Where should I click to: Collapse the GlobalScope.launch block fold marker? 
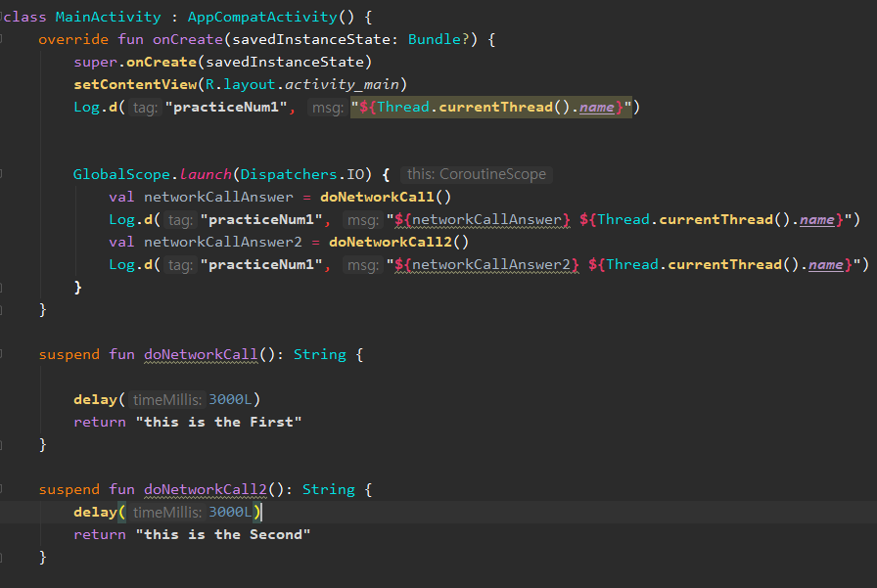coord(1,174)
